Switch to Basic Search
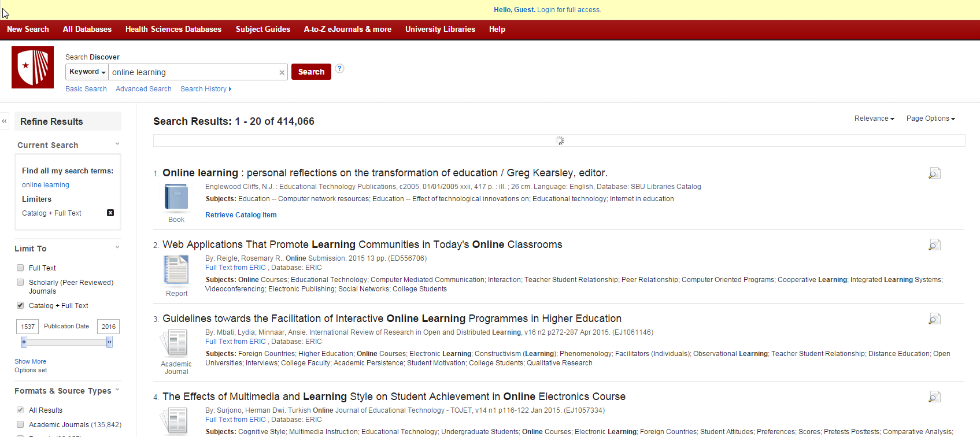 tap(86, 89)
